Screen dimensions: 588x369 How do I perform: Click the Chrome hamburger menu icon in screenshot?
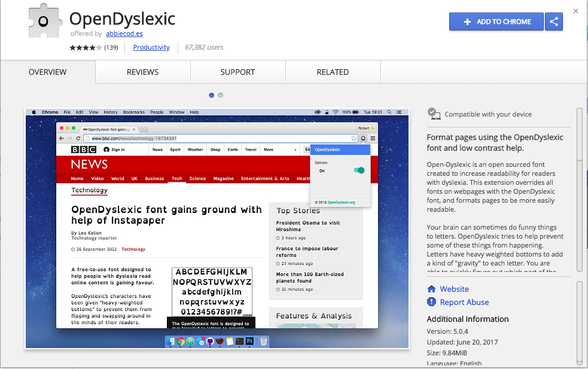click(373, 138)
